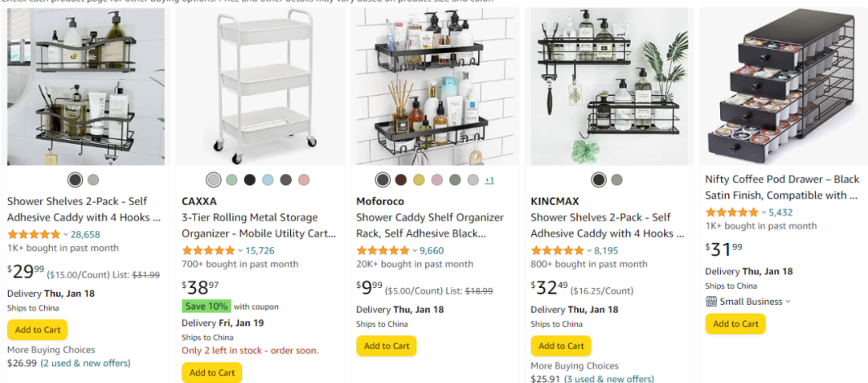Click star rating of Moforoco shower caddy
Viewport: 868px width, 383px height.
click(x=383, y=250)
